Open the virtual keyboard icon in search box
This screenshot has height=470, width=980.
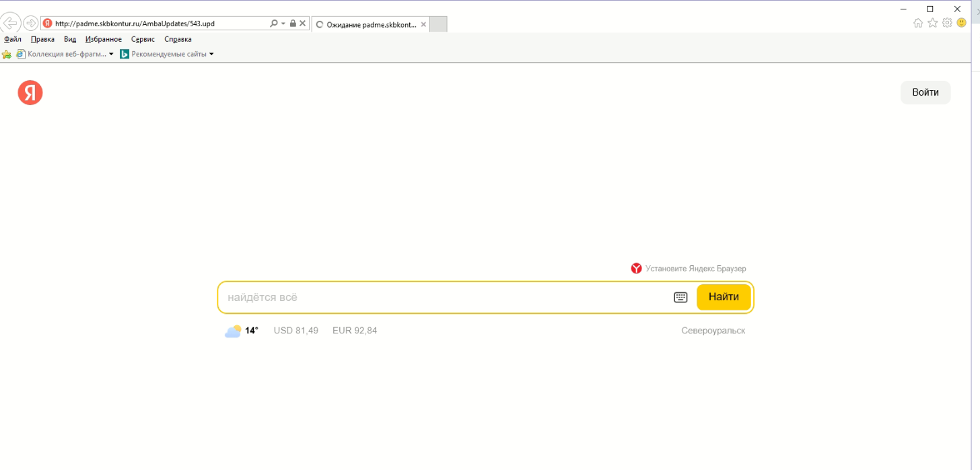click(680, 297)
